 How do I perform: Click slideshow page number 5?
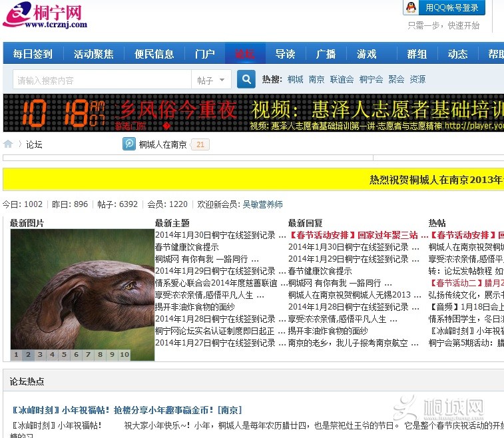click(x=64, y=355)
